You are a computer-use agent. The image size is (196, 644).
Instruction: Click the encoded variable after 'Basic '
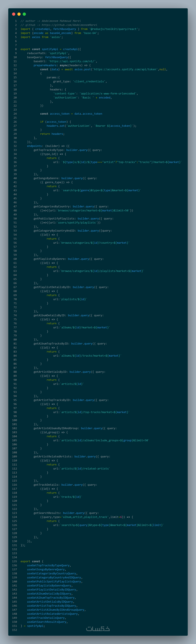[x=105, y=98]
